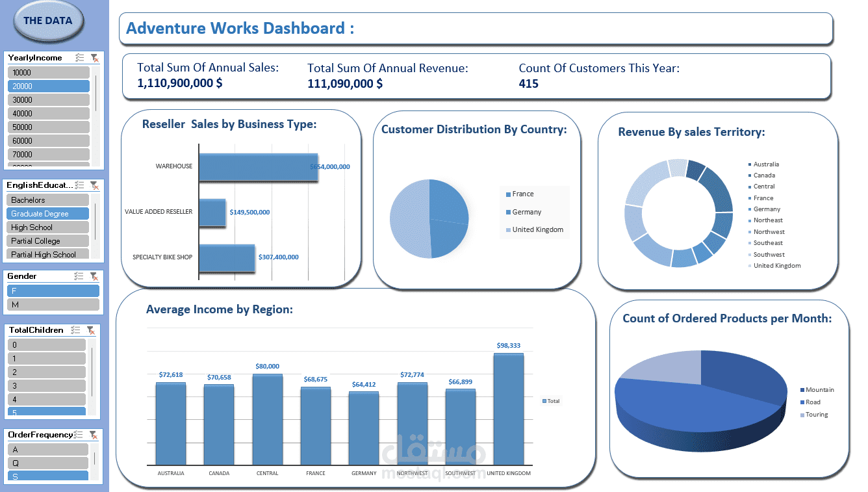Image resolution: width=868 pixels, height=492 pixels.
Task: Select the High School education filter
Action: (48, 227)
